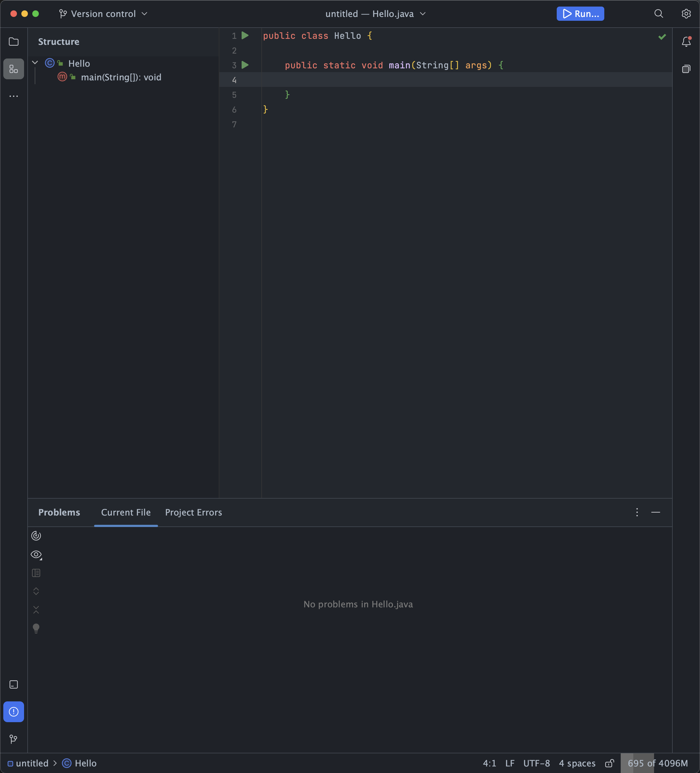Select main(String[]): void in Structure tree
This screenshot has height=773, width=700.
(x=121, y=77)
